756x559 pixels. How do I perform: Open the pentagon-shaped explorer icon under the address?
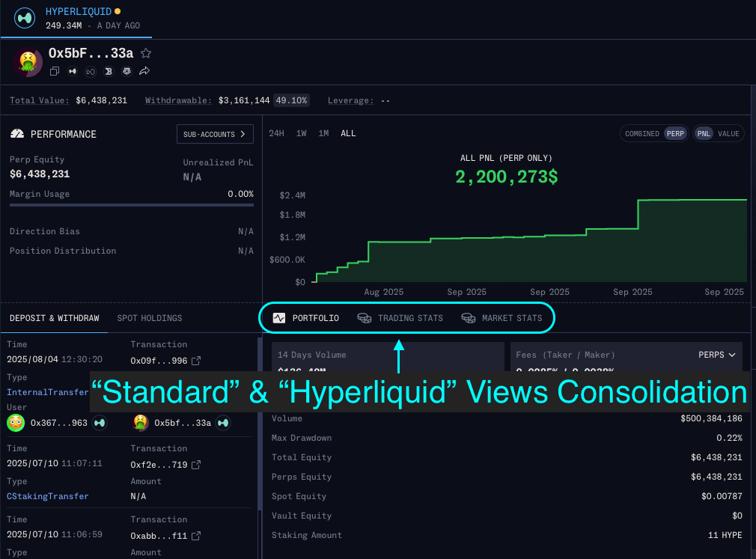click(126, 71)
